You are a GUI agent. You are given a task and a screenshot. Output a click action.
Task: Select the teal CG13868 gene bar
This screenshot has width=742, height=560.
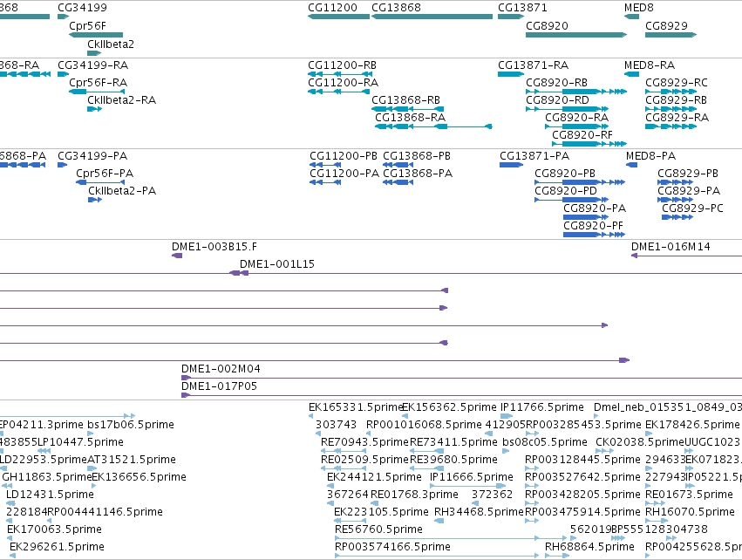pos(432,17)
